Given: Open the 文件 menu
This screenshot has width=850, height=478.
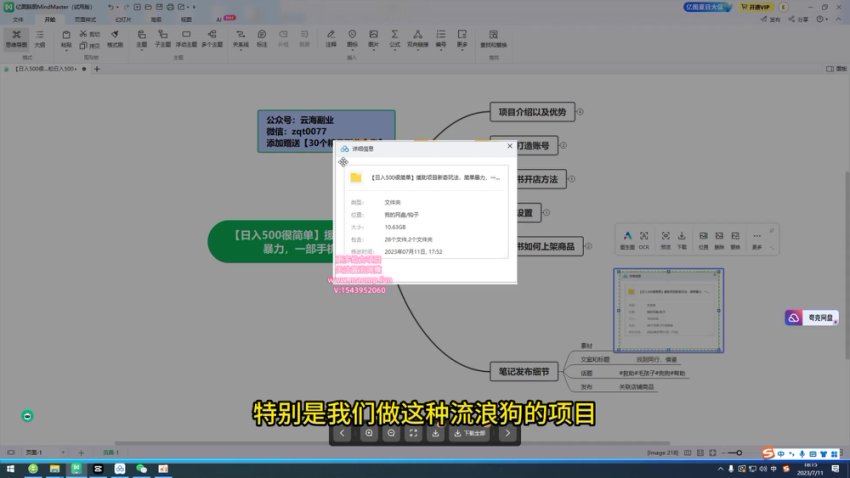Looking at the screenshot, I should [x=17, y=19].
